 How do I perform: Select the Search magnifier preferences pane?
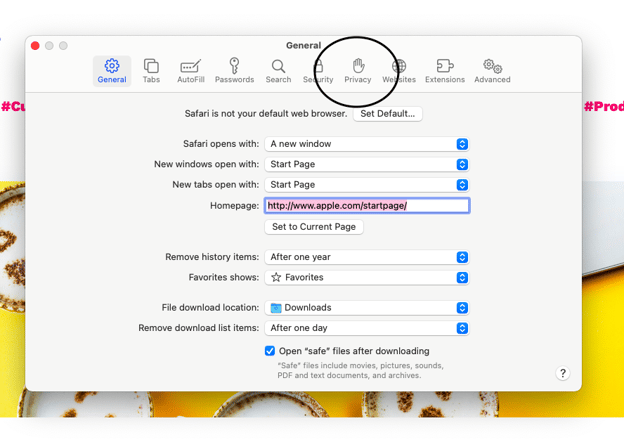click(x=278, y=71)
